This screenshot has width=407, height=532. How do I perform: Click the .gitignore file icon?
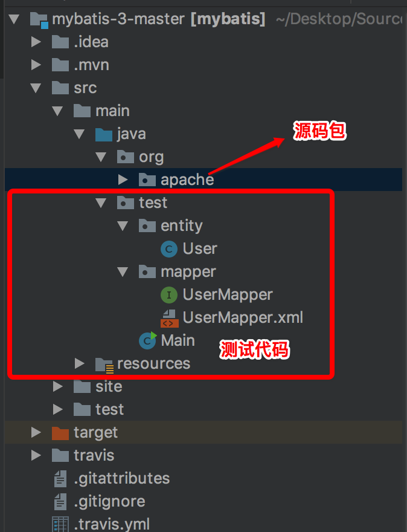[60, 501]
